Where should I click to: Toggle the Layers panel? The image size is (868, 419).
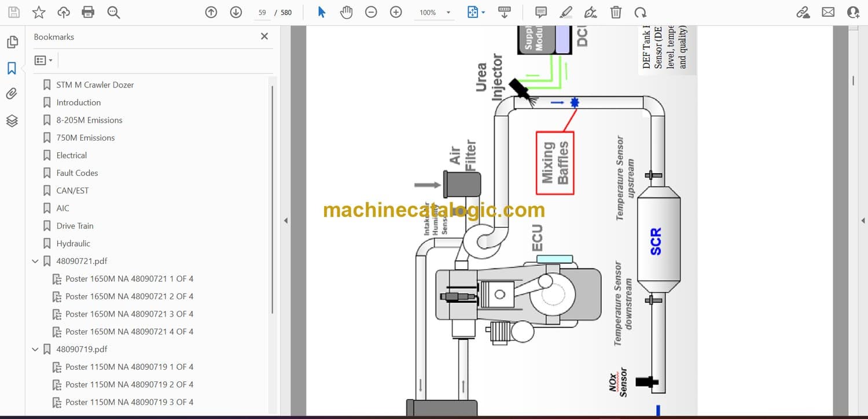click(12, 120)
